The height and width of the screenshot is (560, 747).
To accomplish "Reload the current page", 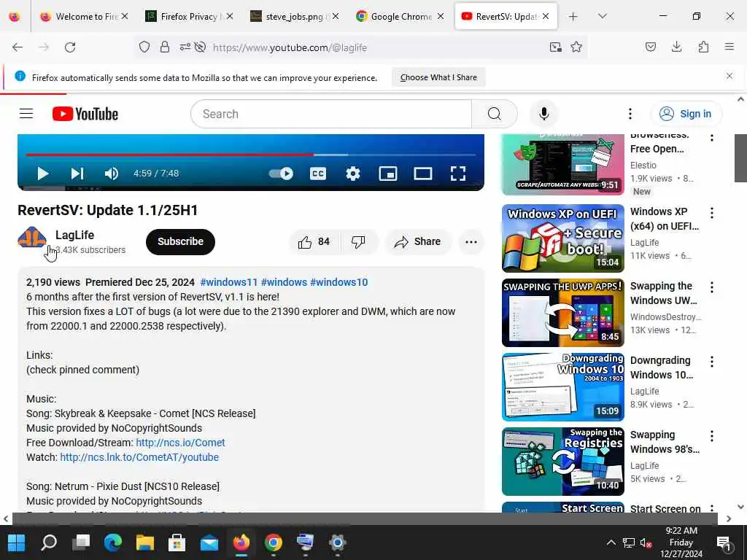I will (70, 47).
